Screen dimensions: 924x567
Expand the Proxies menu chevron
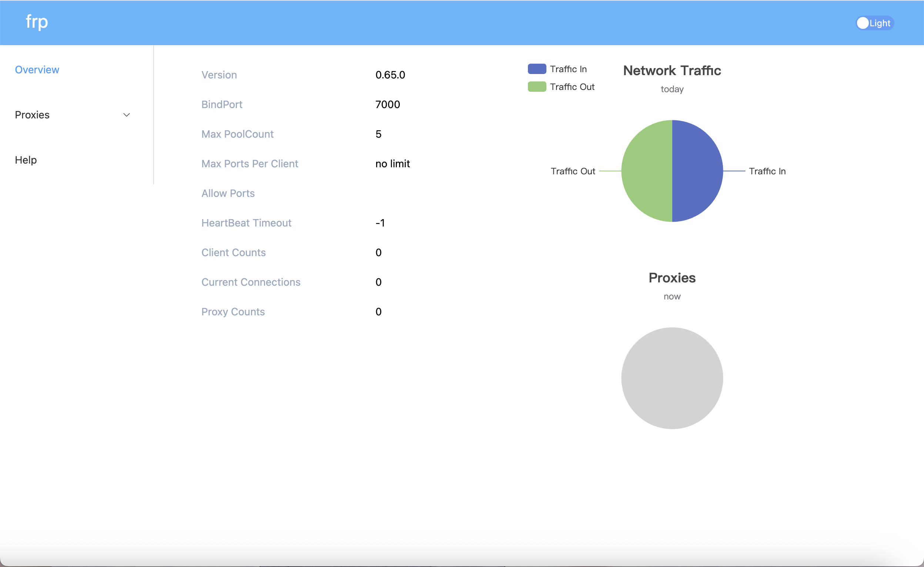(x=127, y=115)
